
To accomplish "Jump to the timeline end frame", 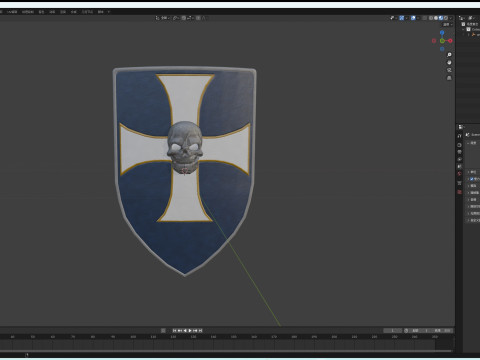I will 200,330.
